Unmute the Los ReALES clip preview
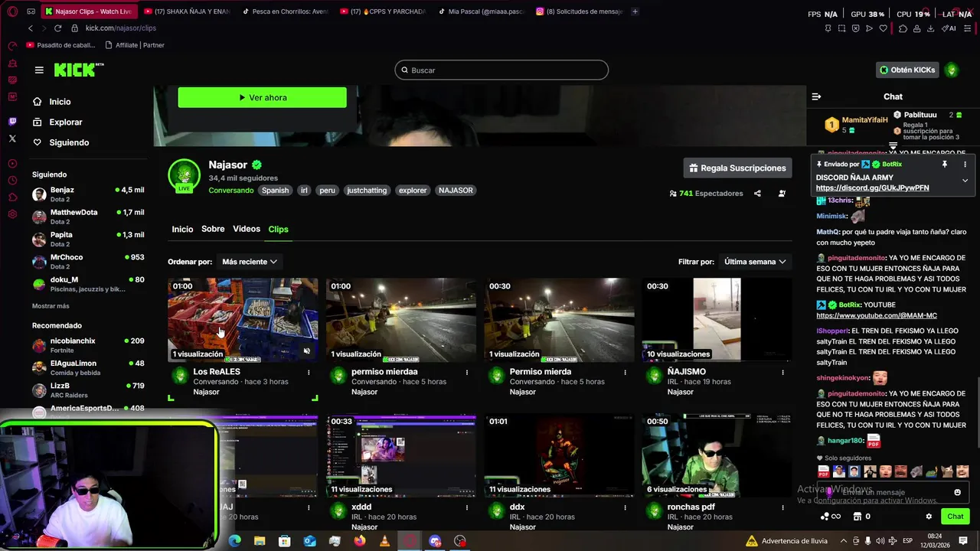The height and width of the screenshot is (551, 980). click(x=306, y=351)
